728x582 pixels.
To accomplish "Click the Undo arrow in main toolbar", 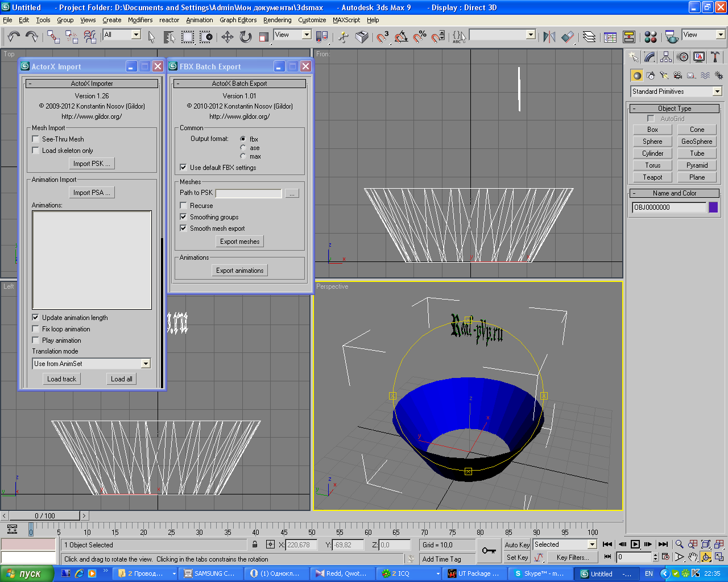I will pyautogui.click(x=14, y=36).
